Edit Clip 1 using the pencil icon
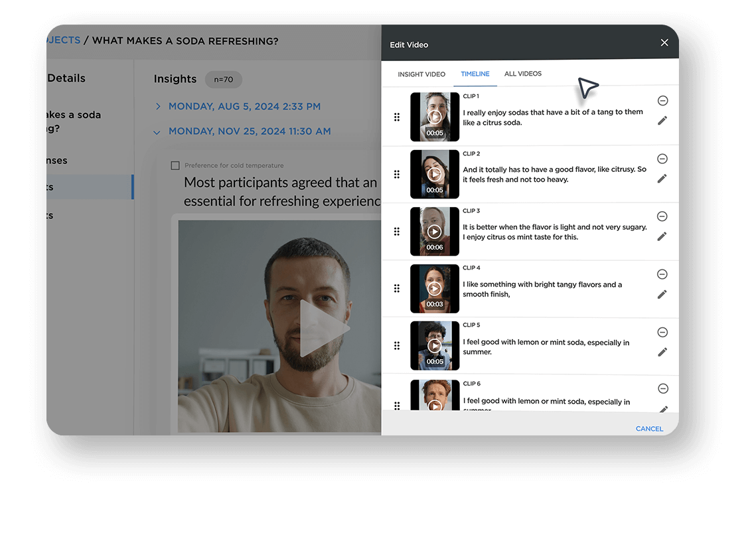The height and width of the screenshot is (533, 756). [x=662, y=121]
